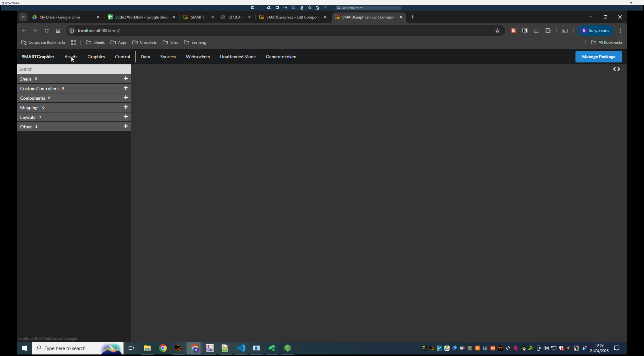The width and height of the screenshot is (644, 356).
Task: Launch Visual Studio Code from taskbar
Action: (x=241, y=348)
